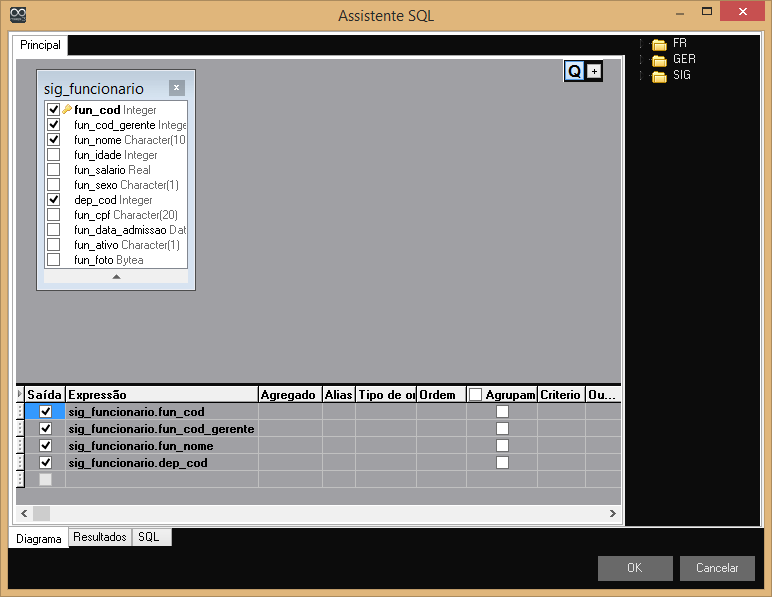772x597 pixels.
Task: Click the grid horizontal scrollbar right arrow
Action: 613,513
